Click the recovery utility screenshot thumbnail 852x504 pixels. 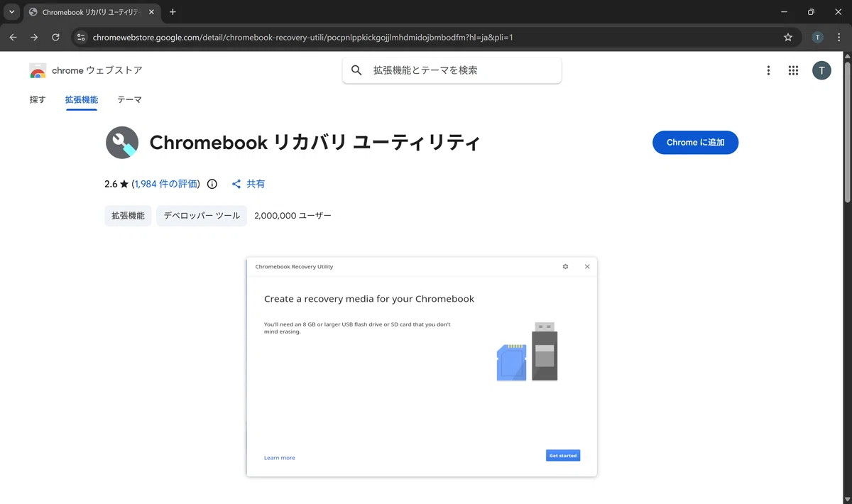pos(422,367)
